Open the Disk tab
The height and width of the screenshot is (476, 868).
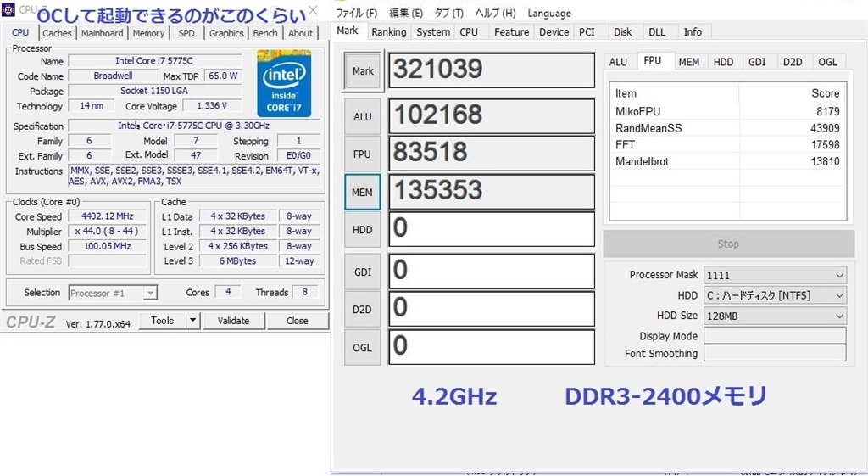point(623,32)
